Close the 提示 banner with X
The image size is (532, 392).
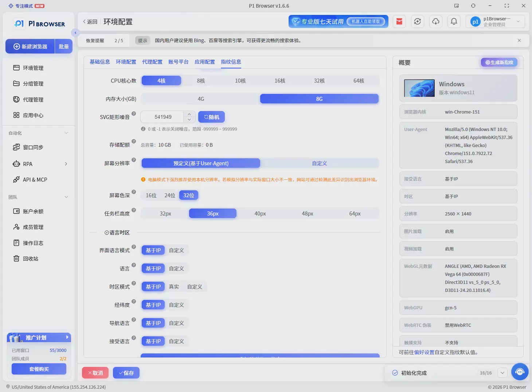tap(519, 40)
